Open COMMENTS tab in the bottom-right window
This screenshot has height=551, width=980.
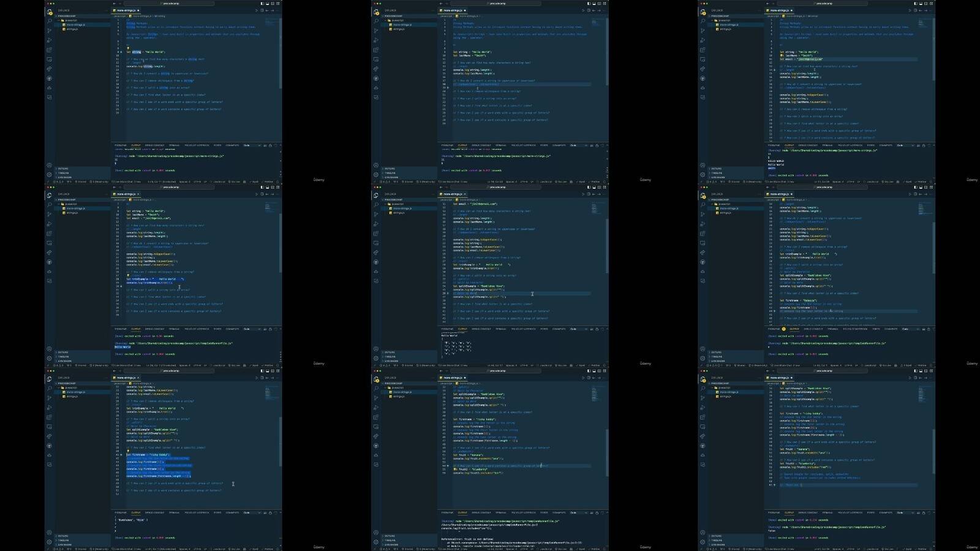886,512
